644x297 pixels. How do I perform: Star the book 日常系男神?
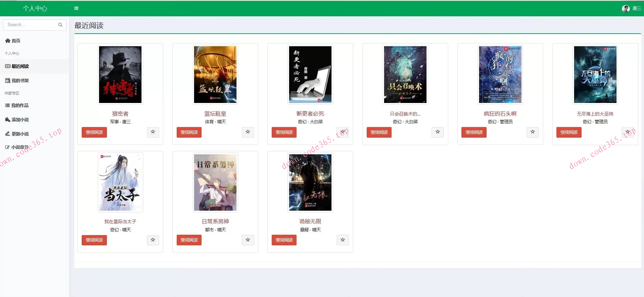(x=248, y=240)
